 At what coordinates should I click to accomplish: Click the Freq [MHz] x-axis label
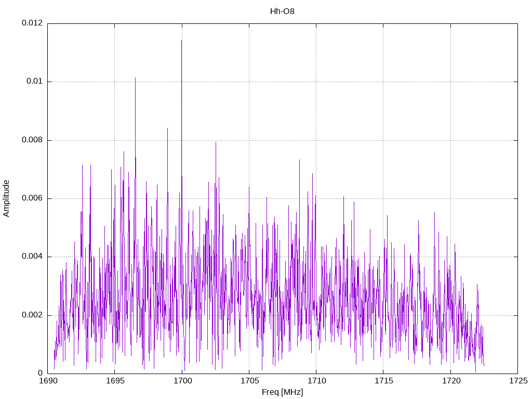click(282, 392)
